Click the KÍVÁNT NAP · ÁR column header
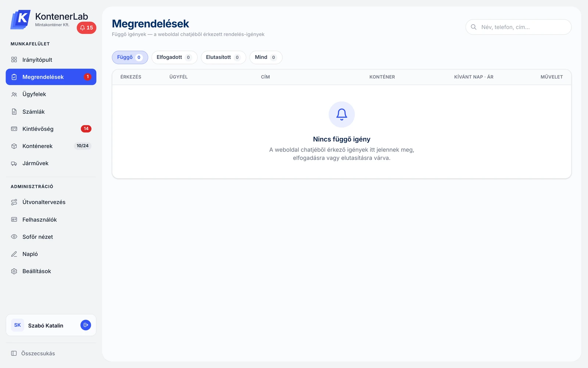Image resolution: width=588 pixels, height=368 pixels. pos(474,77)
